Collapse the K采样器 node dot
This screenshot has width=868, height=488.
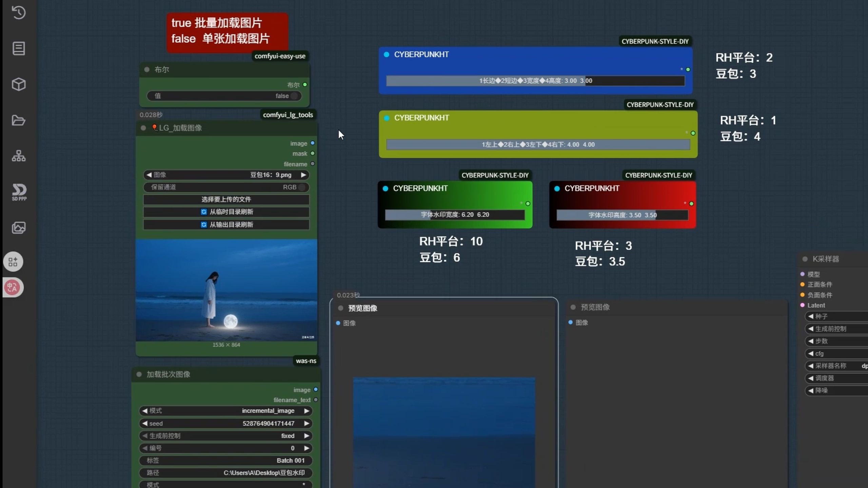click(x=805, y=259)
